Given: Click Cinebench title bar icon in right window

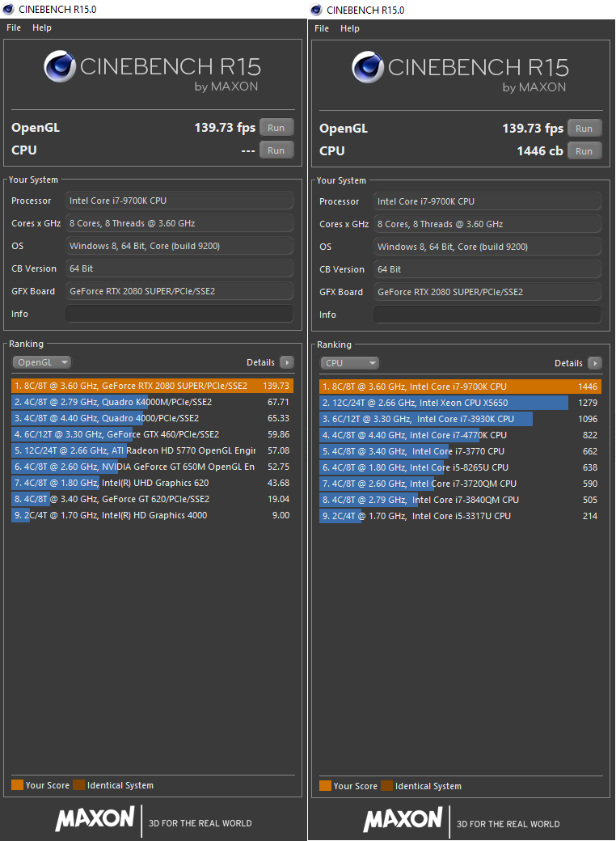Looking at the screenshot, I should point(316,10).
